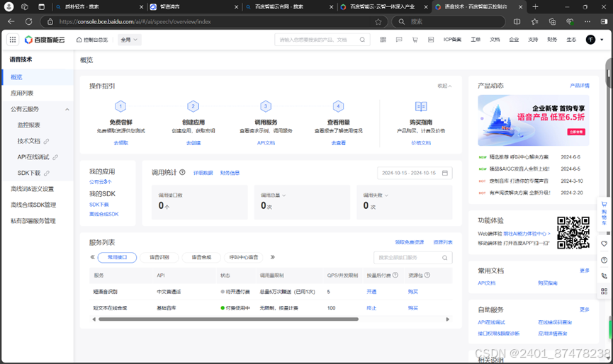Viewport: 613px width, 364px height.
Task: Click the floating question mark help icon
Action: tap(604, 260)
